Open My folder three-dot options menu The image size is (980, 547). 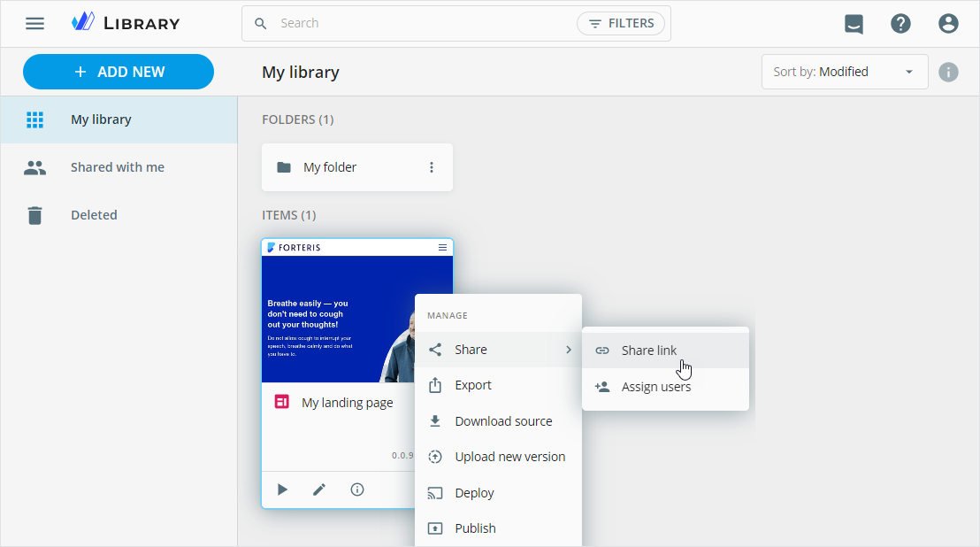(432, 167)
